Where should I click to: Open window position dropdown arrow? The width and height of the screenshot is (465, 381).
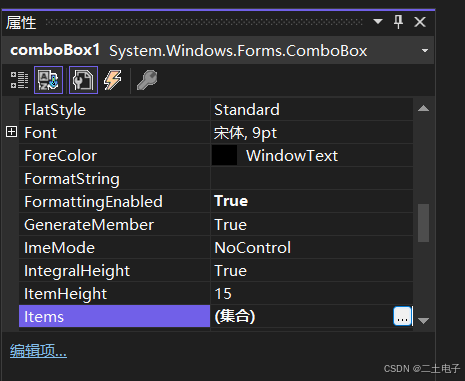pos(378,22)
